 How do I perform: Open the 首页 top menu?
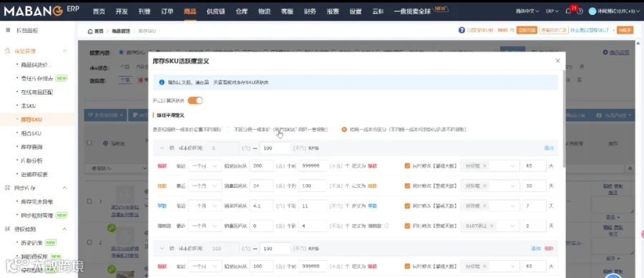pos(99,11)
